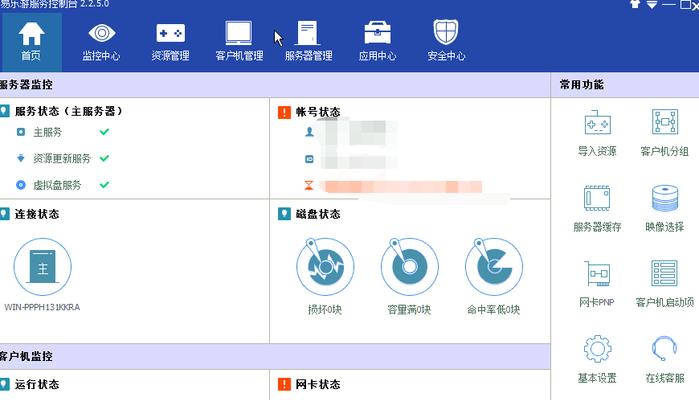This screenshot has width=699, height=400.
Task: Click the 资源更新服务 green checkmark
Action: click(x=104, y=158)
